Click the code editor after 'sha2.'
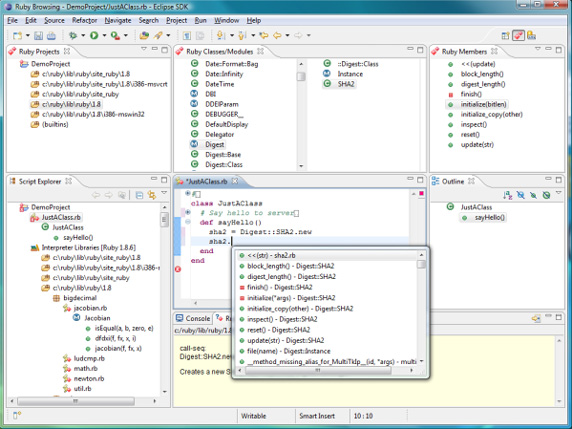572x429 pixels. coord(232,241)
